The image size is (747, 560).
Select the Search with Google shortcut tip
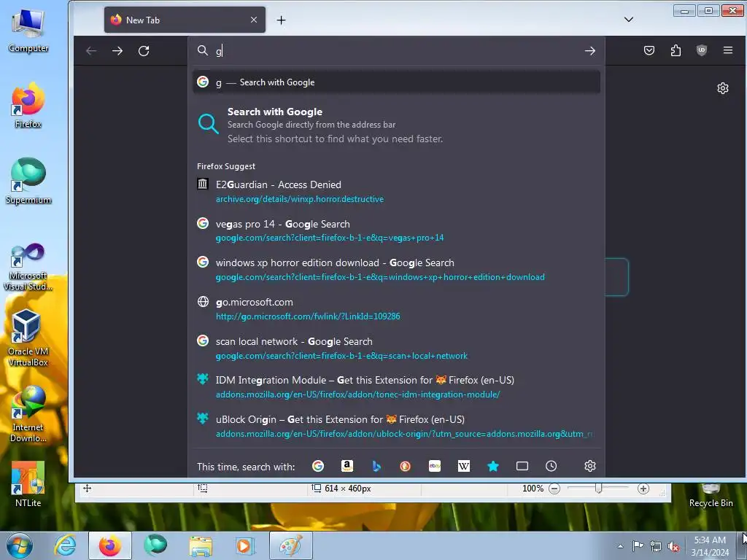396,125
